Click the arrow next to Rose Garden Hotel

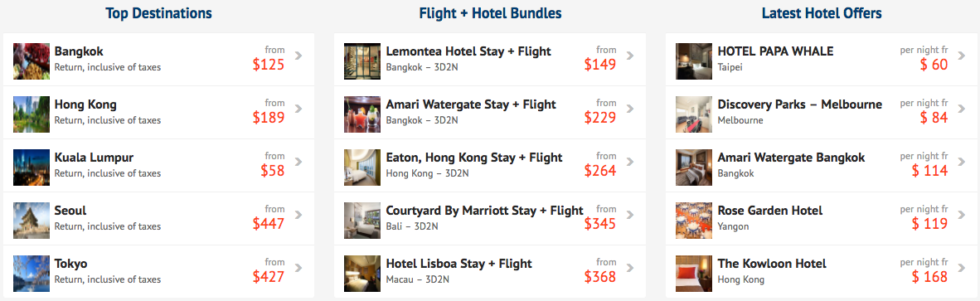click(961, 216)
